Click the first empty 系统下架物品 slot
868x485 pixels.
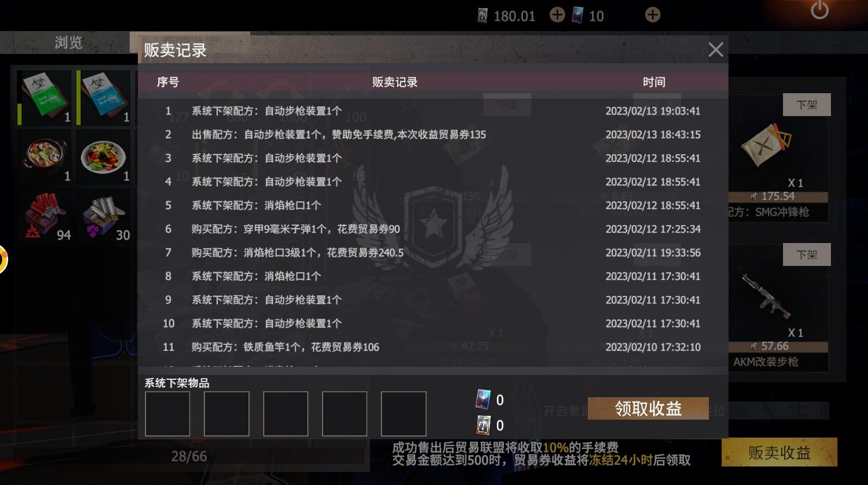click(x=167, y=414)
